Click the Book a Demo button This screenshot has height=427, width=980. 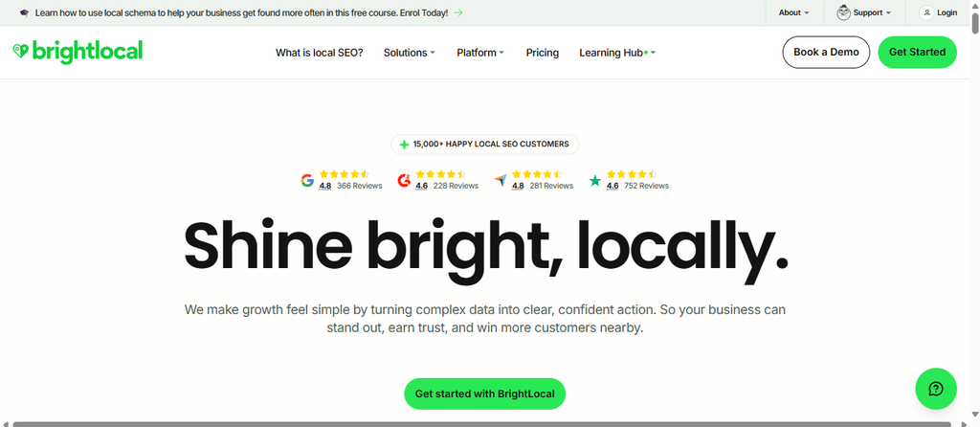pos(826,52)
